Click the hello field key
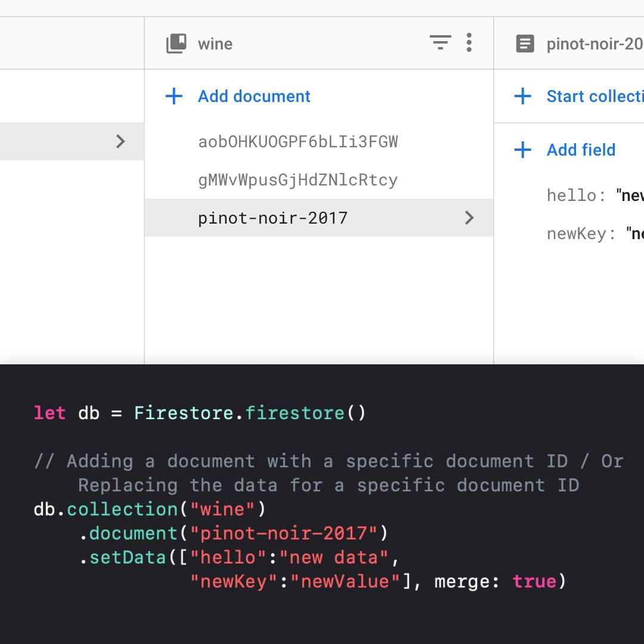 pyautogui.click(x=575, y=195)
